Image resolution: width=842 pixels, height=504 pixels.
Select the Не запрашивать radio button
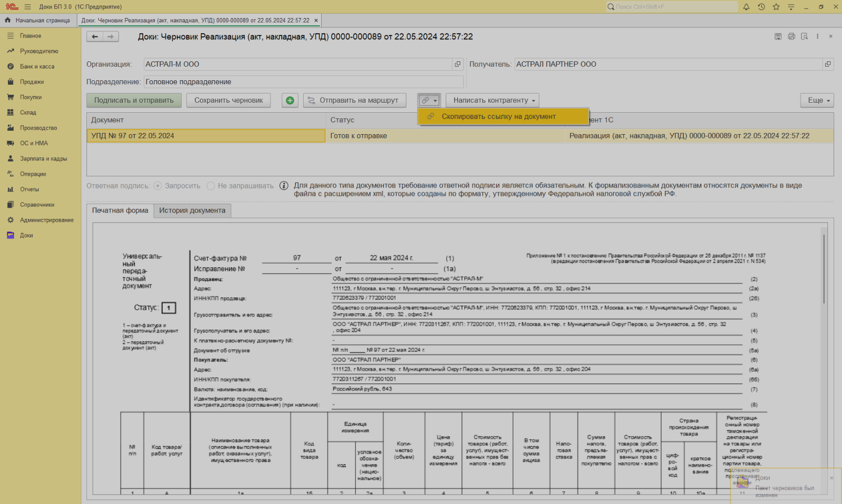[211, 186]
